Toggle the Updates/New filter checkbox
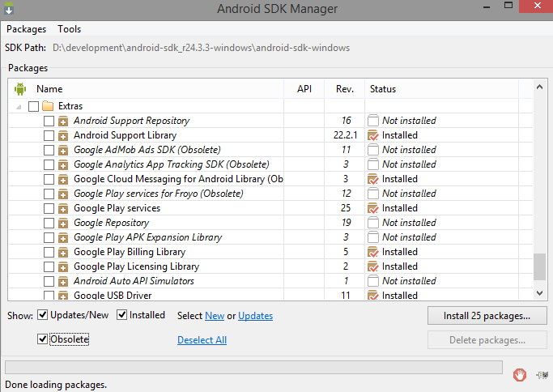Image resolution: width=553 pixels, height=392 pixels. coord(43,315)
